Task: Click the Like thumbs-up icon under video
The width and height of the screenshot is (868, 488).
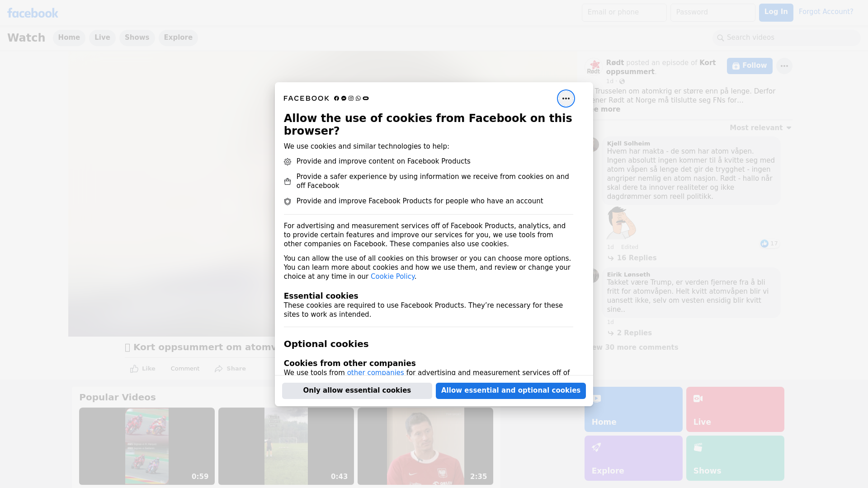Action: (x=134, y=369)
